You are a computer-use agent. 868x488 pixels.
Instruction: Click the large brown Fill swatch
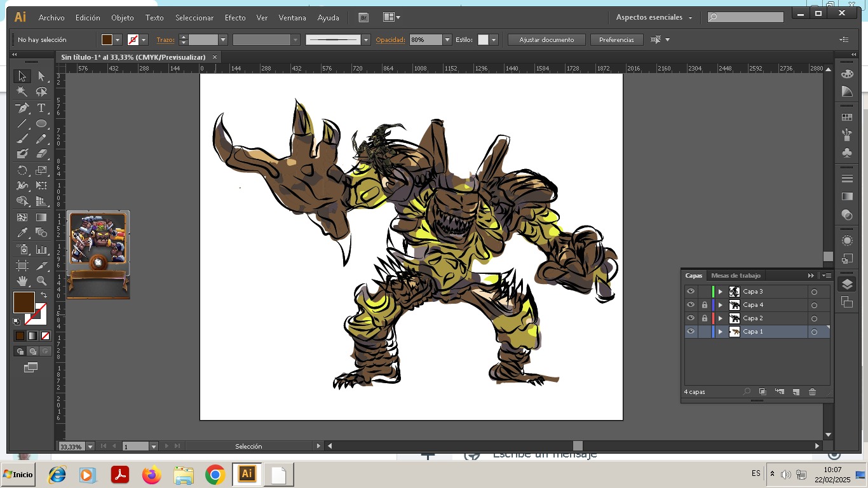point(24,302)
